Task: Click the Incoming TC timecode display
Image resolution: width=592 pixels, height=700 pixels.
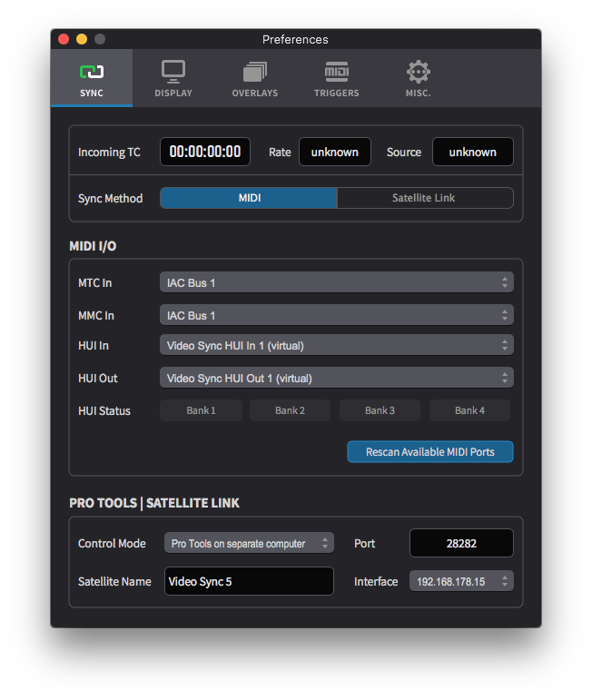Action: point(205,152)
